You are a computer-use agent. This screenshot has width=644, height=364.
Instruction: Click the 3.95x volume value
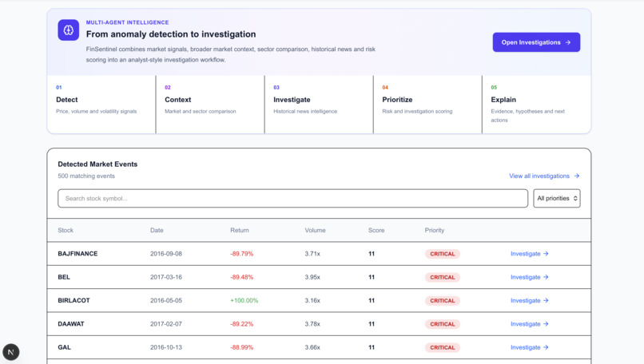[x=312, y=277]
